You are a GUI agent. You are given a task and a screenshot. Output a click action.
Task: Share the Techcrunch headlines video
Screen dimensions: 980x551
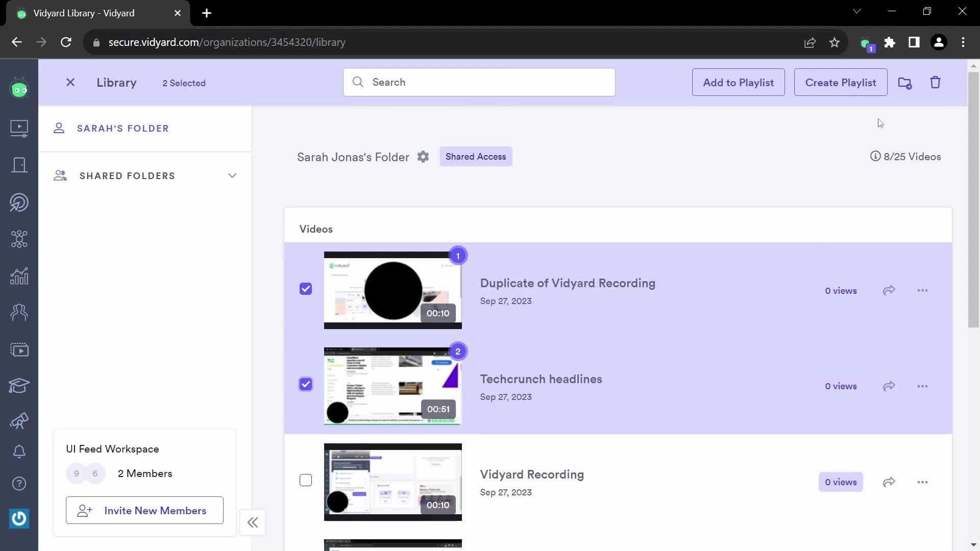tap(889, 386)
